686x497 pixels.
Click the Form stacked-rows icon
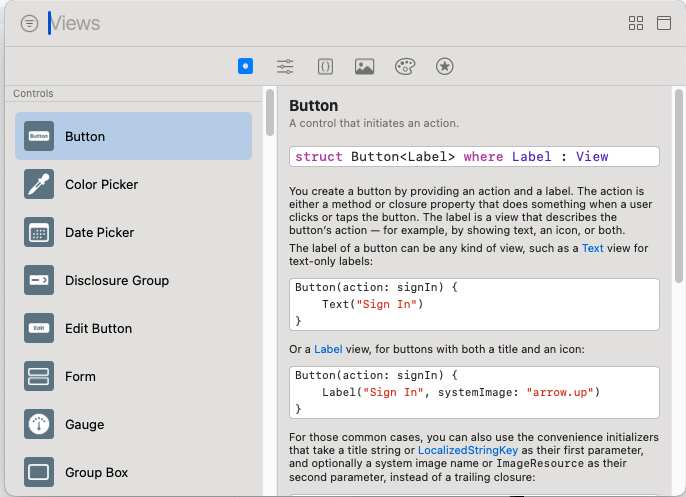pos(39,376)
